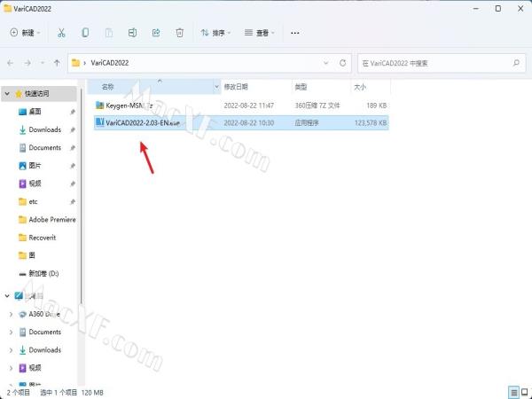Sort by 类型 (Type) column header
Viewport: 532px width, 399px height.
tap(301, 87)
